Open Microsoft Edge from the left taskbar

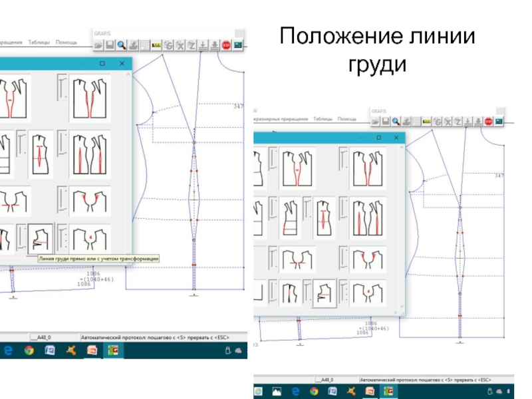[x=8, y=350]
